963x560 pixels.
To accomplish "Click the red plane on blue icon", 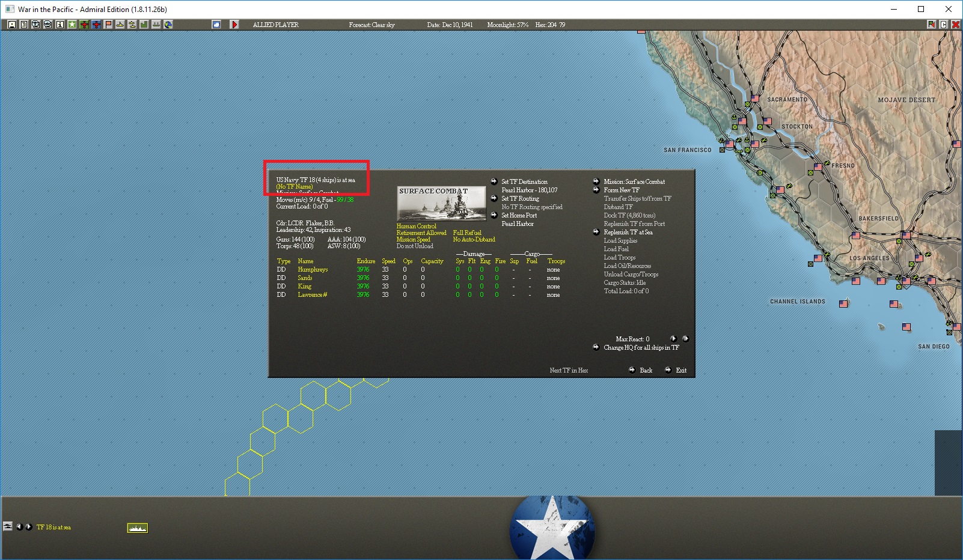I will pos(96,25).
